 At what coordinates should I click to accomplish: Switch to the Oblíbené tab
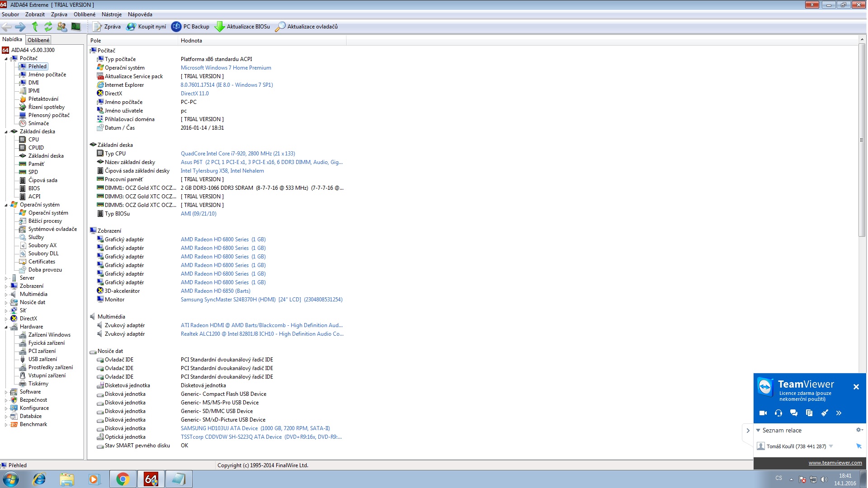click(38, 40)
